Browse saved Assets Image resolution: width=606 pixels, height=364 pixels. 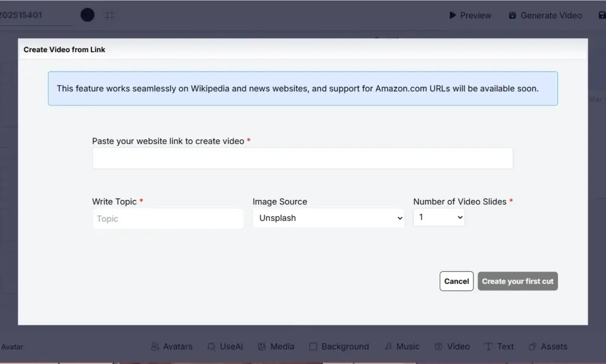[548, 346]
